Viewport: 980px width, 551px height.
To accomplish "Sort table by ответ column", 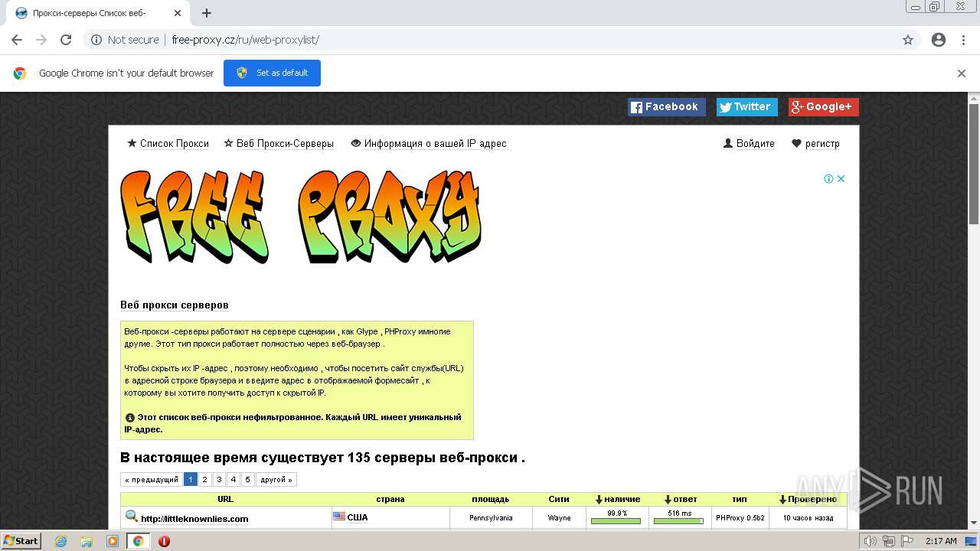I will (x=681, y=499).
